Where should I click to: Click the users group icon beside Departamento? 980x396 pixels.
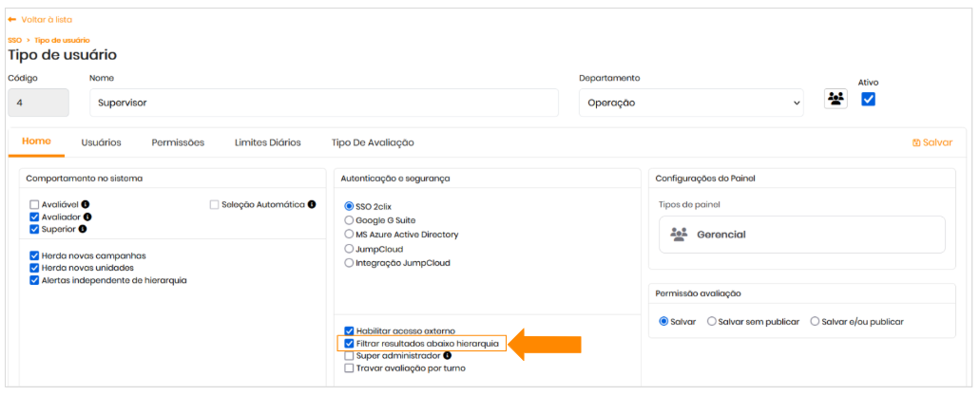[836, 99]
